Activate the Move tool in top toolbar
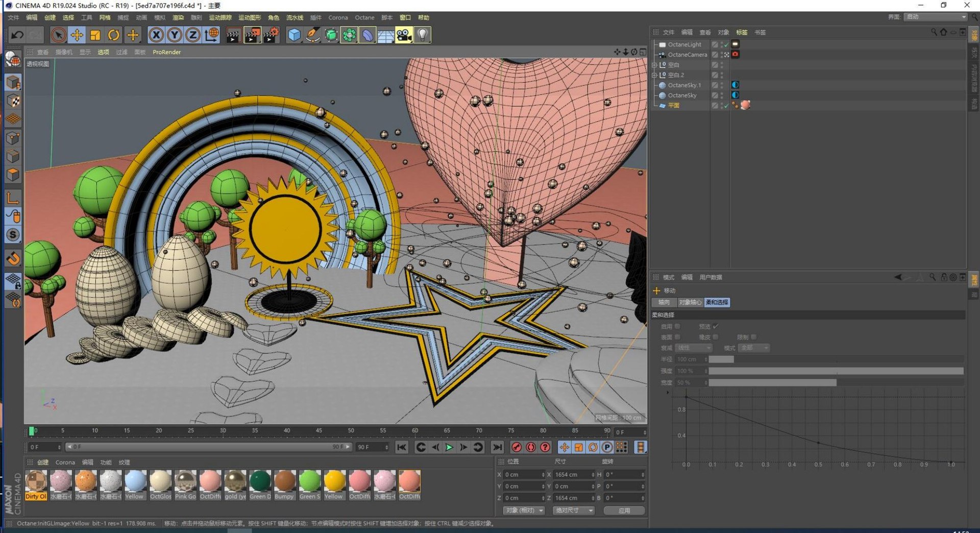Screen dimensions: 980x533 [x=77, y=35]
